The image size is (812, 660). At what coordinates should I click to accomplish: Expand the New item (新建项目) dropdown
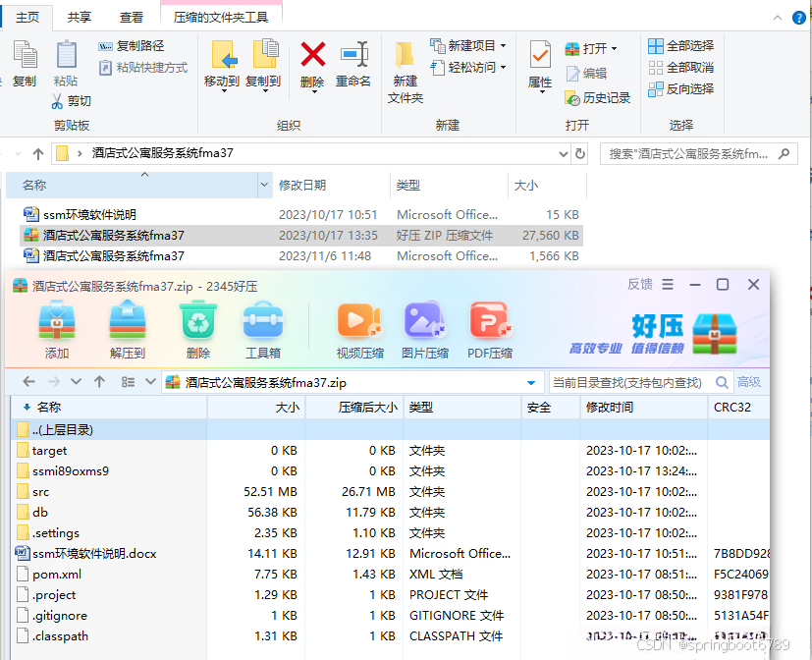[504, 46]
